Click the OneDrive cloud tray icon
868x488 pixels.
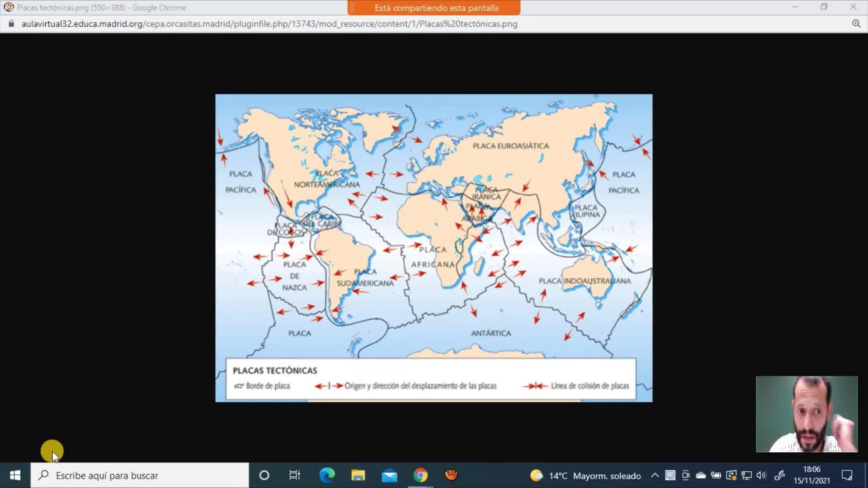(701, 475)
